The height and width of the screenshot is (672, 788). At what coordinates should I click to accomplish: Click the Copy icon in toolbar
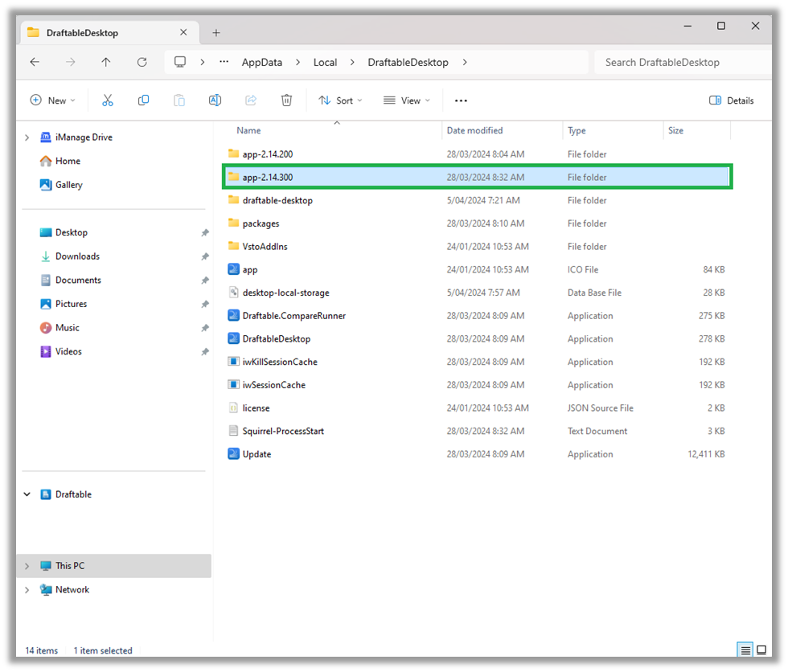coord(143,100)
